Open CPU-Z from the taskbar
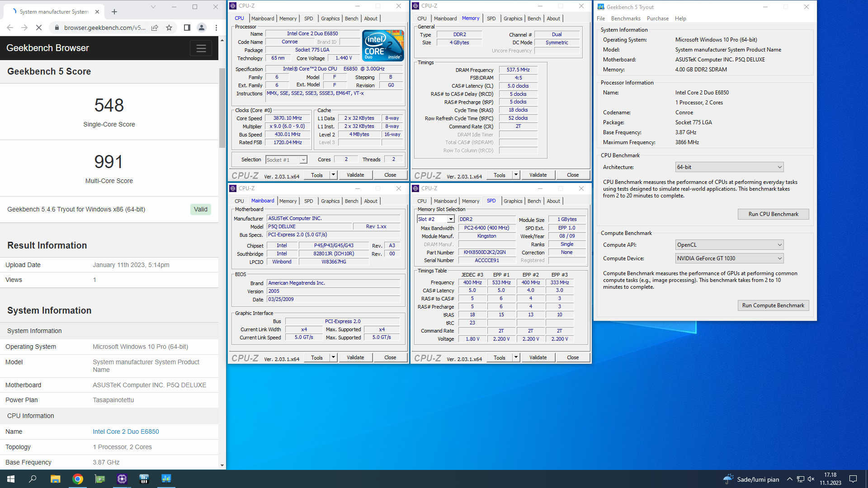The image size is (868, 488). 122,479
